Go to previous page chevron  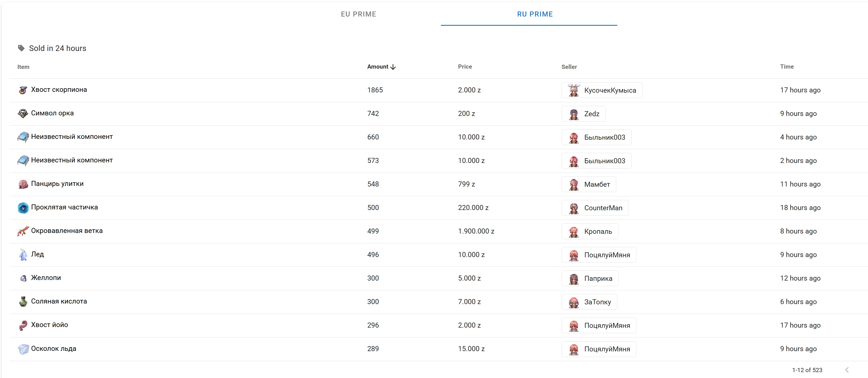[847, 370]
